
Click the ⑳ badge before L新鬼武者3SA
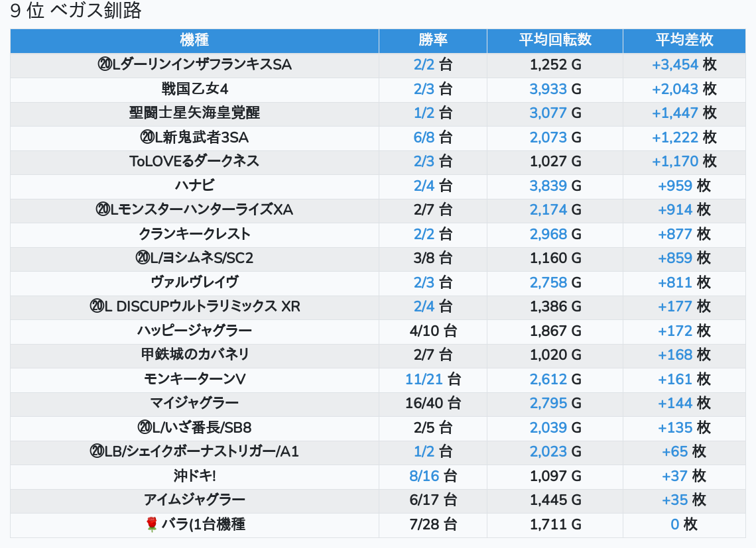[147, 137]
